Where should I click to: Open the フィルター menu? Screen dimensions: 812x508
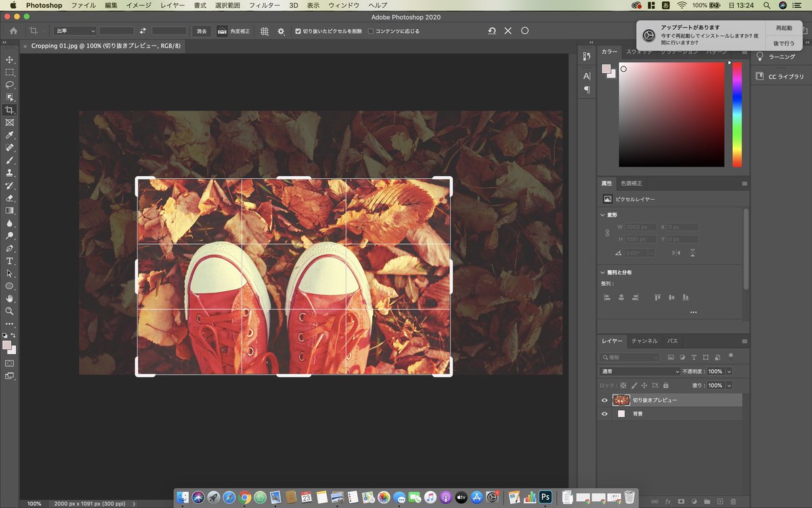tap(264, 5)
